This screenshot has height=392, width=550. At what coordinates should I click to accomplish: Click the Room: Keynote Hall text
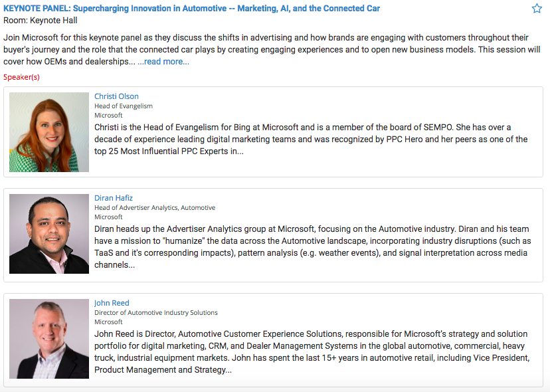(41, 21)
